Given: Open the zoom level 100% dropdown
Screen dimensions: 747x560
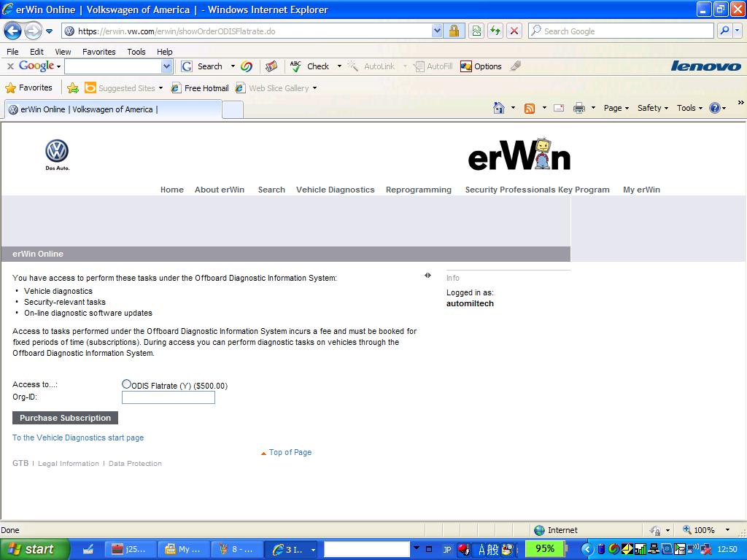Looking at the screenshot, I should (727, 530).
